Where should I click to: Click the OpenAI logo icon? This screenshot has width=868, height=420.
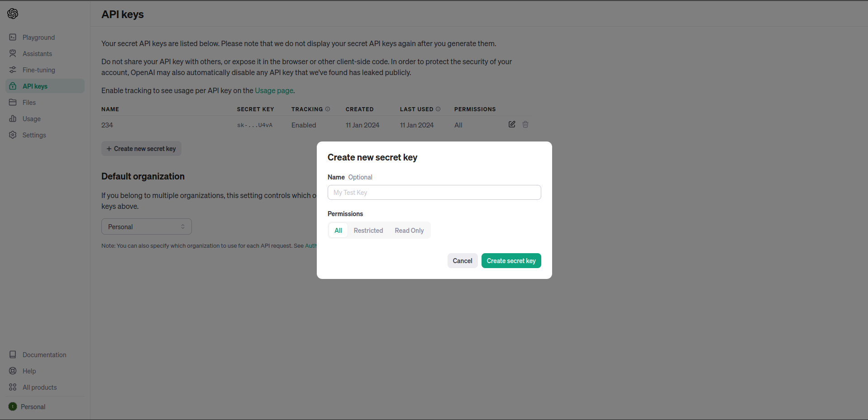13,14
